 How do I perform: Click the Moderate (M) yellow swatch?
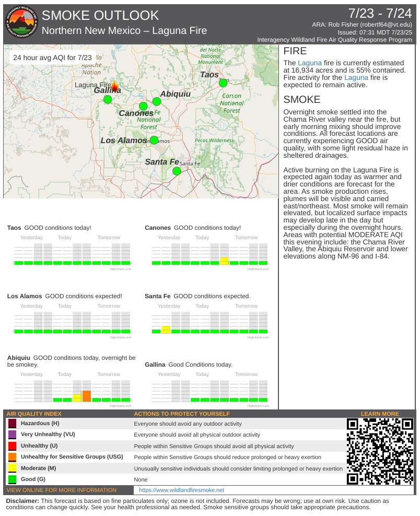(13, 468)
